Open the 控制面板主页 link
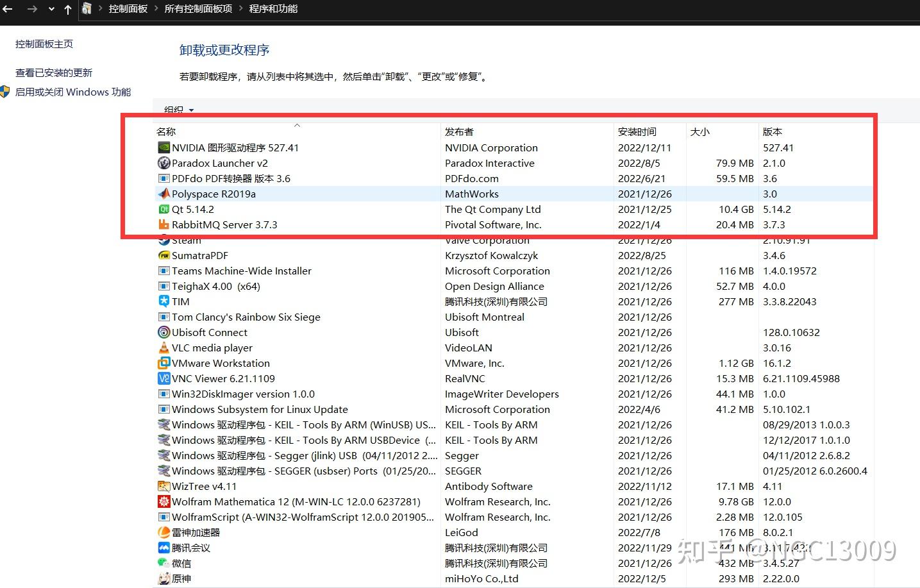This screenshot has height=588, width=920. pos(44,44)
